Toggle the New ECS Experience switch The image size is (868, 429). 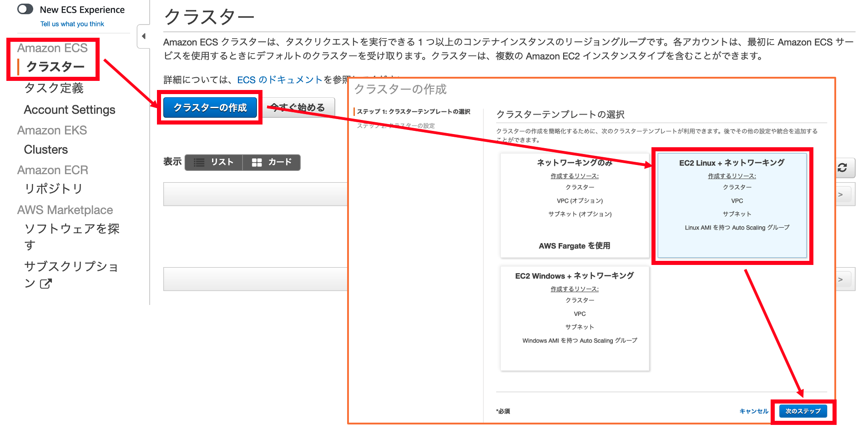[25, 9]
